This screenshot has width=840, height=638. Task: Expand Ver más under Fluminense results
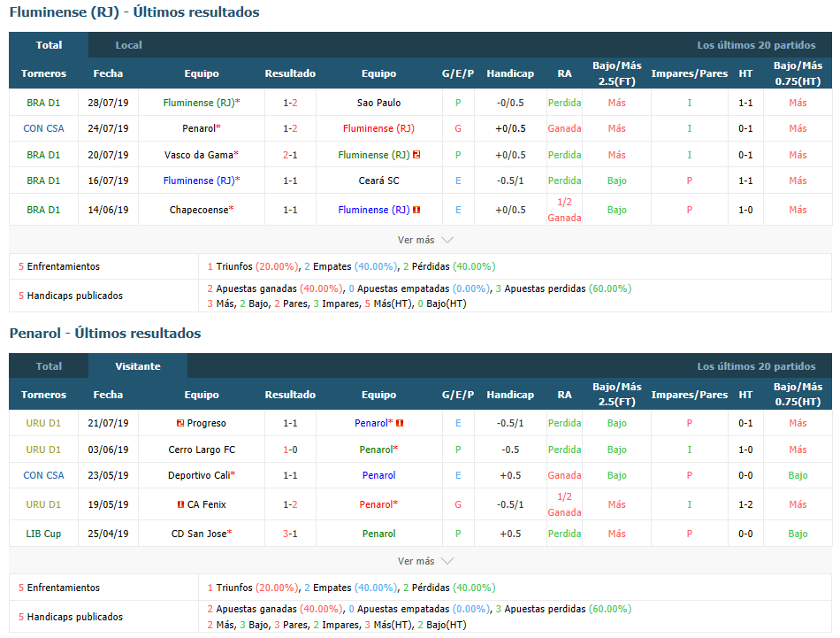click(x=425, y=240)
